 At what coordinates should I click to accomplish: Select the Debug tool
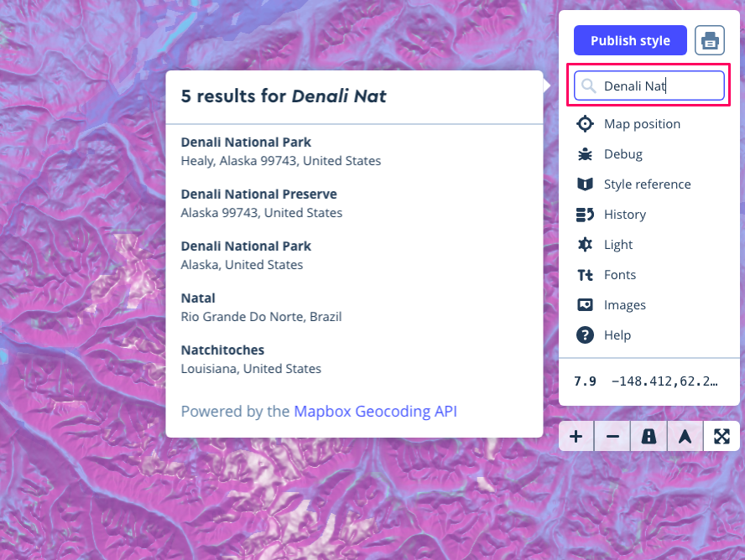623,153
